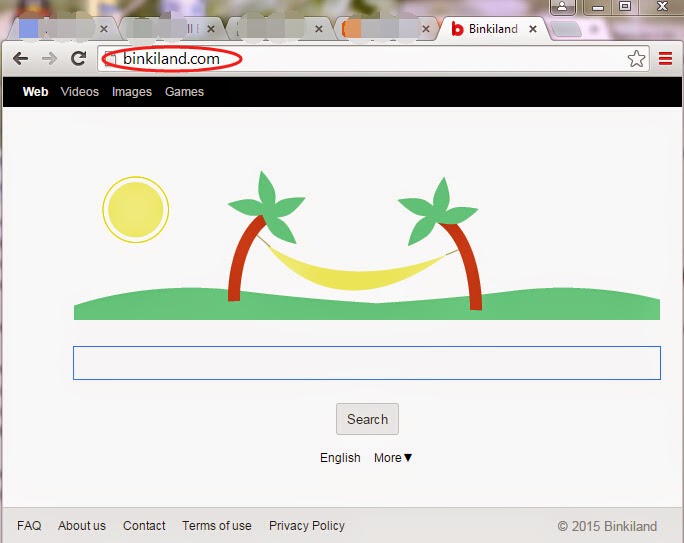Screen dimensions: 684x543
Task: Click inside the Binkiland search box
Action: [367, 363]
